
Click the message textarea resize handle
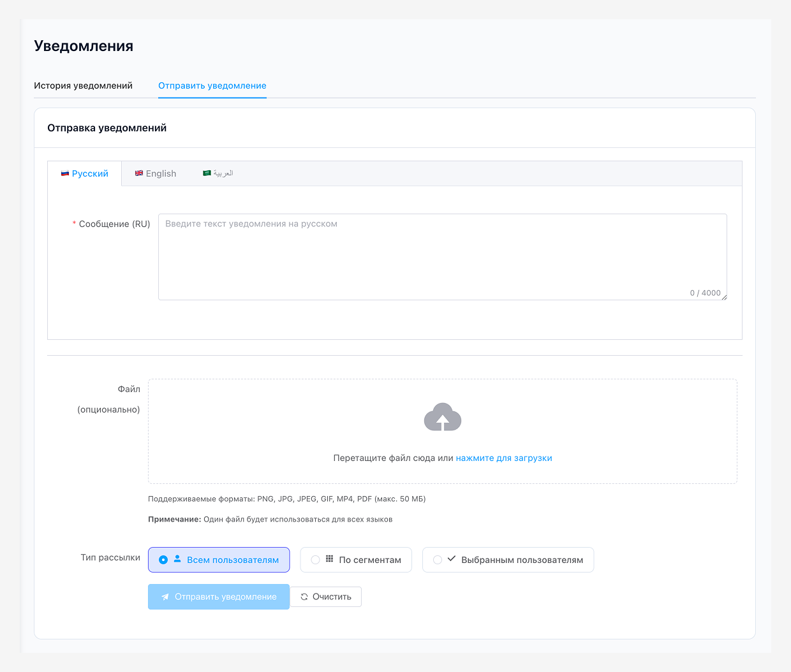(724, 297)
